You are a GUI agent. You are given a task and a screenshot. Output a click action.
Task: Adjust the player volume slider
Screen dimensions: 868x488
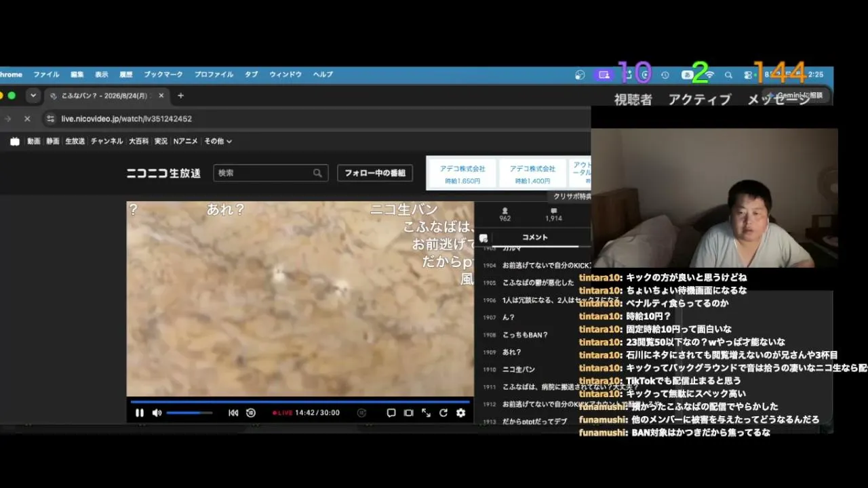(x=189, y=413)
